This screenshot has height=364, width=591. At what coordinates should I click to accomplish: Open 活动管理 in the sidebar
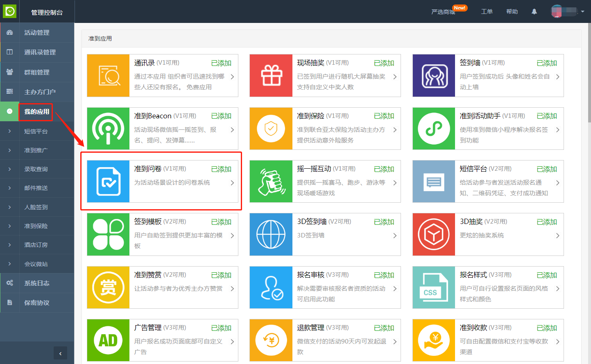[37, 33]
